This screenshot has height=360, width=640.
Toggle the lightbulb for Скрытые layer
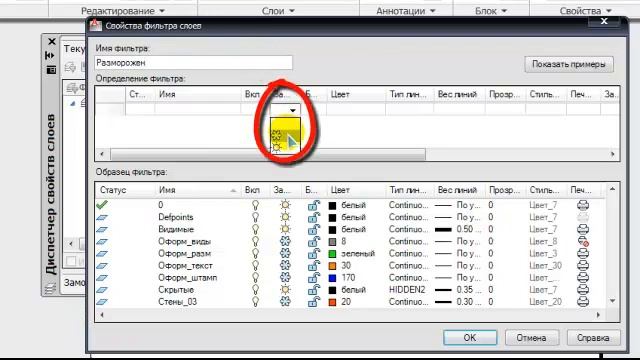point(255,290)
